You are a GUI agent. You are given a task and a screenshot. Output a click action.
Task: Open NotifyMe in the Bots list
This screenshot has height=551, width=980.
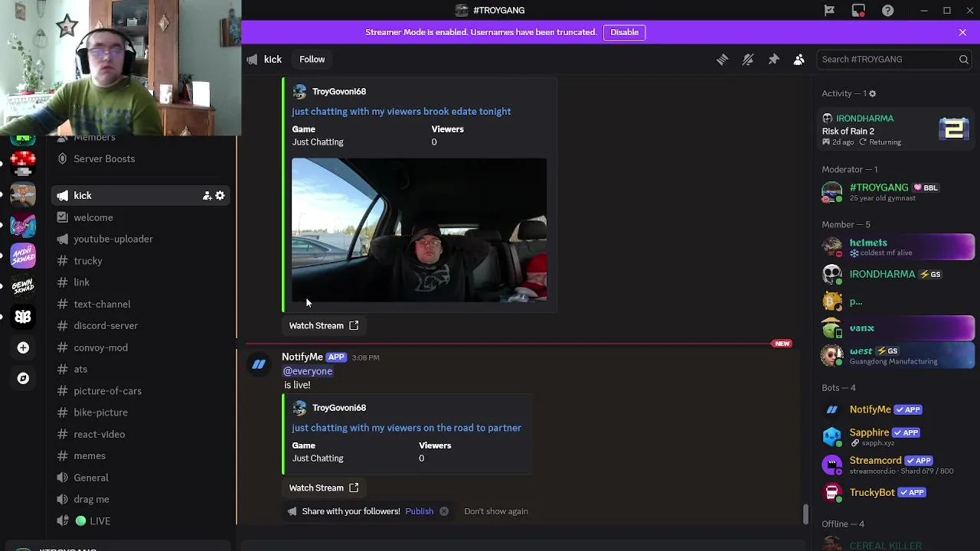[896, 409]
